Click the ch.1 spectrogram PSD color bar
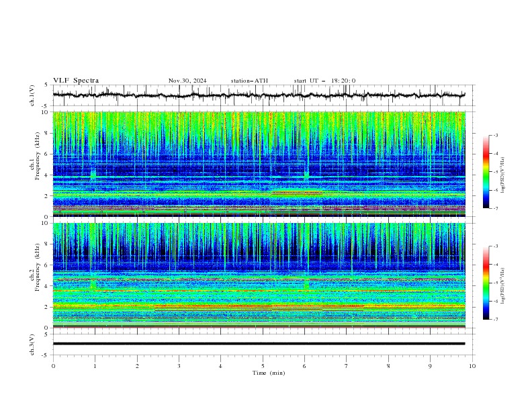The width and height of the screenshot is (532, 411). (486, 172)
